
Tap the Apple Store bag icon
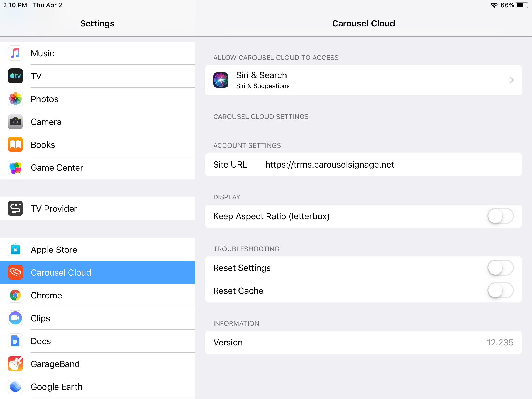click(15, 250)
